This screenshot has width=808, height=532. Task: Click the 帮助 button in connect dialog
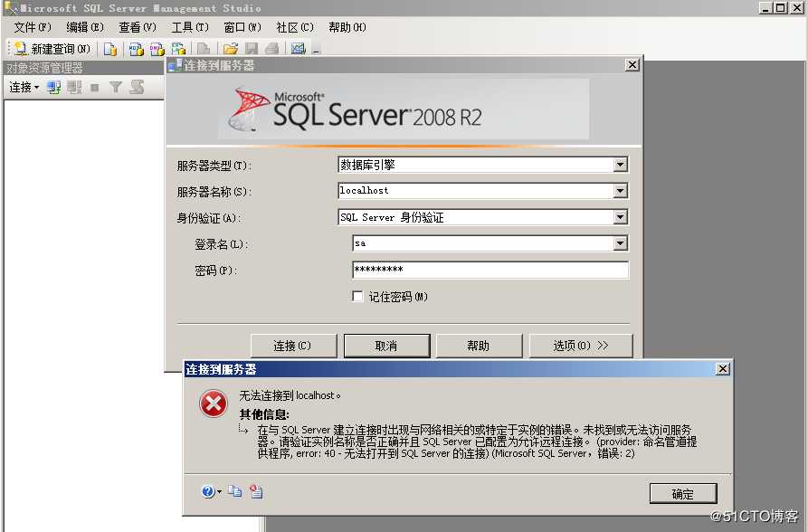click(479, 346)
